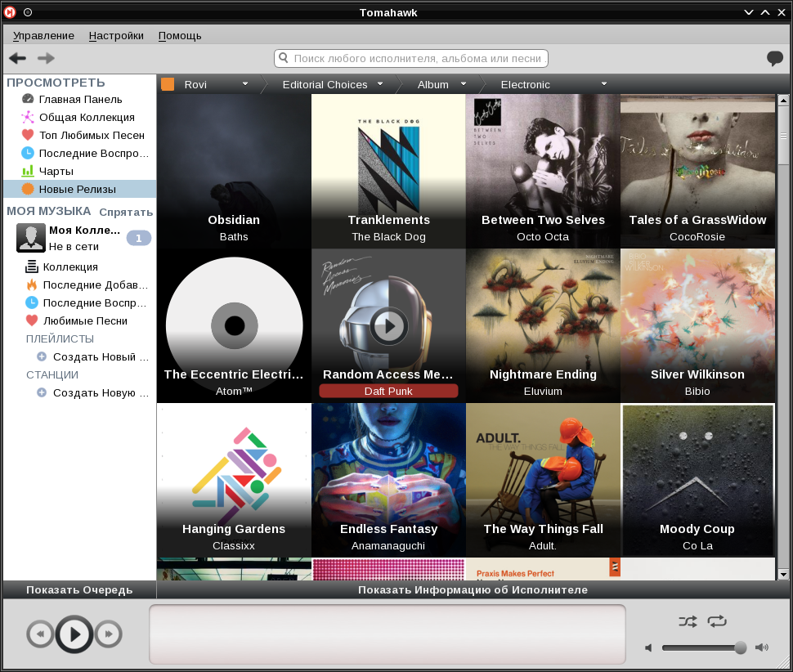
Task: Click the volume slider handle
Action: pos(740,647)
